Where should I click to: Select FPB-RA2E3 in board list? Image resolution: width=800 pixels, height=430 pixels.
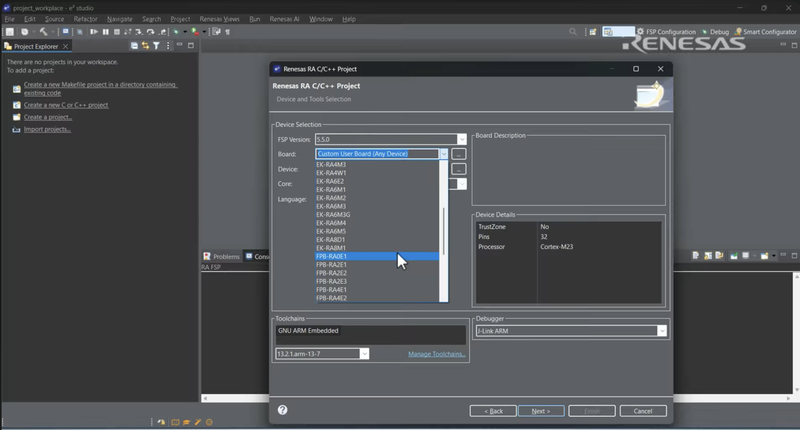pyautogui.click(x=377, y=281)
